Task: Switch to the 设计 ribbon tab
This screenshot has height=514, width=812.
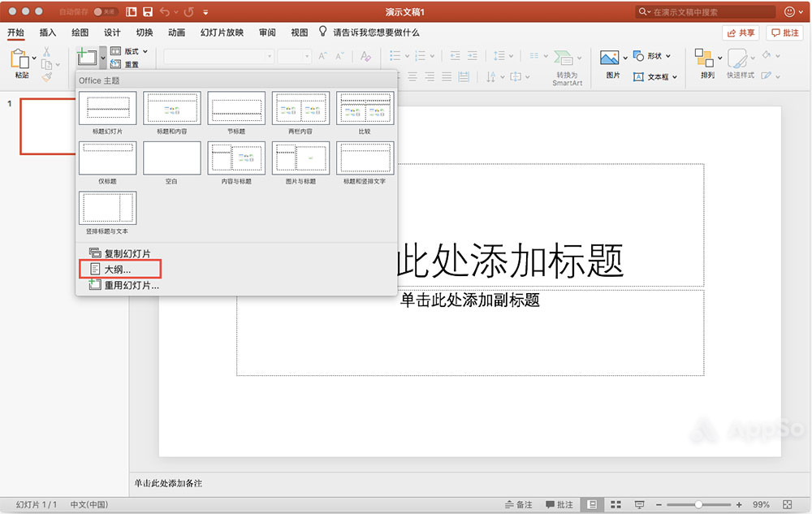Action: coord(112,32)
